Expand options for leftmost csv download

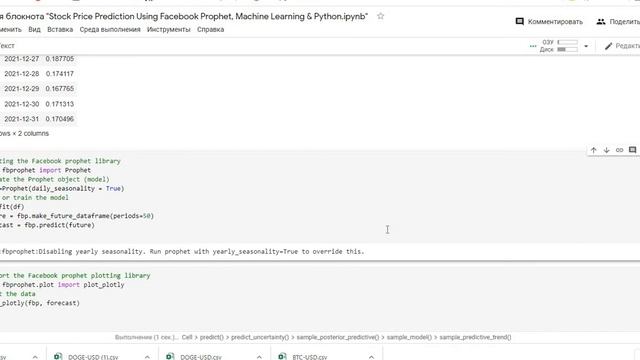35,357
